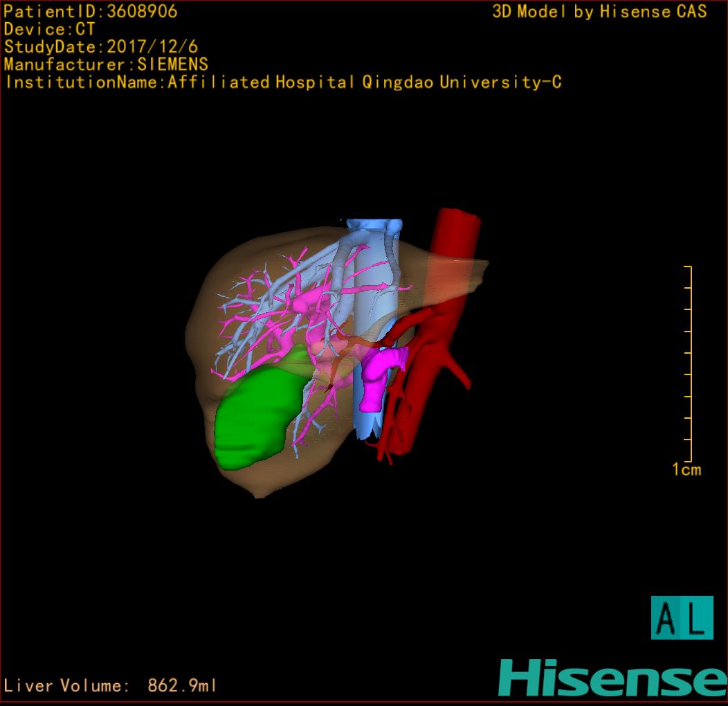Click the yellow scale ruler bar
This screenshot has width=728, height=706.
pyautogui.click(x=689, y=363)
